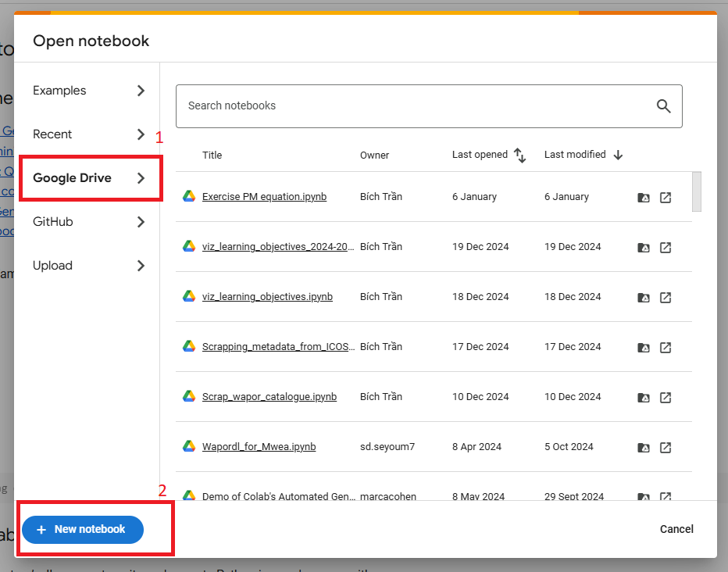This screenshot has height=572, width=728.
Task: Switch to the Recent tab
Action: pyautogui.click(x=52, y=134)
